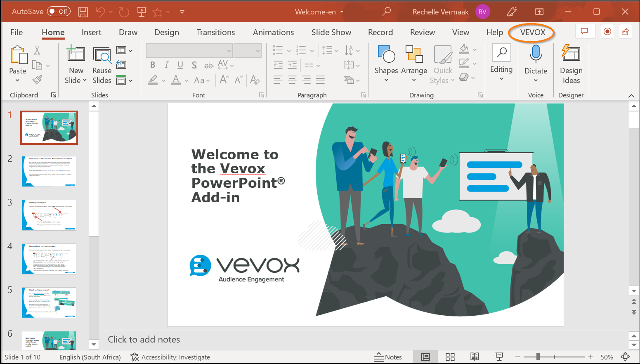Collapse the ribbon chevron
The height and width of the screenshot is (364, 640).
click(x=631, y=95)
